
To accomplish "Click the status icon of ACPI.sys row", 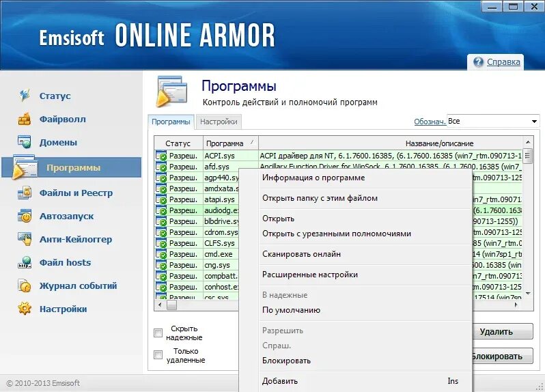I will pyautogui.click(x=161, y=156).
